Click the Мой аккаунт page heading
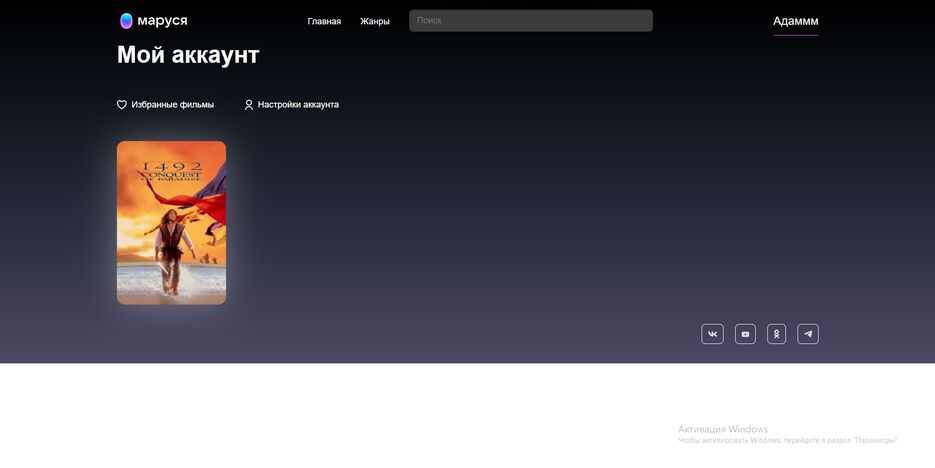This screenshot has width=935, height=468. [x=188, y=55]
